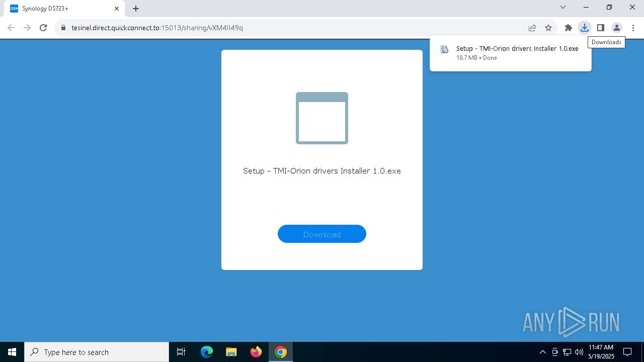The height and width of the screenshot is (362, 644).
Task: View site info lock icon
Action: (x=63, y=28)
